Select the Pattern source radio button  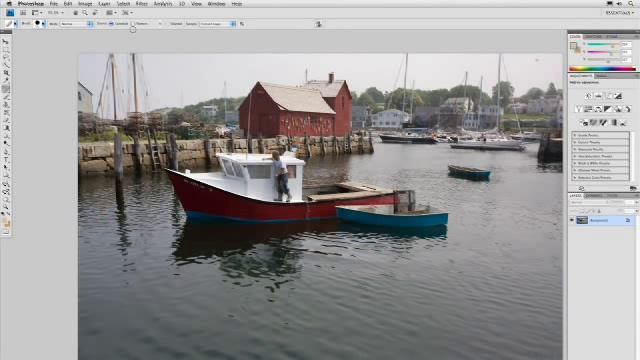[x=133, y=24]
